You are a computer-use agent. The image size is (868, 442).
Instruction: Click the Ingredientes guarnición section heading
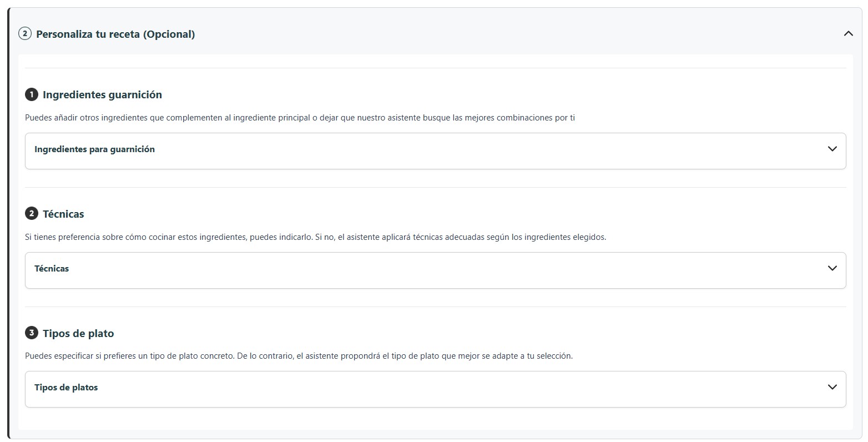click(x=102, y=94)
